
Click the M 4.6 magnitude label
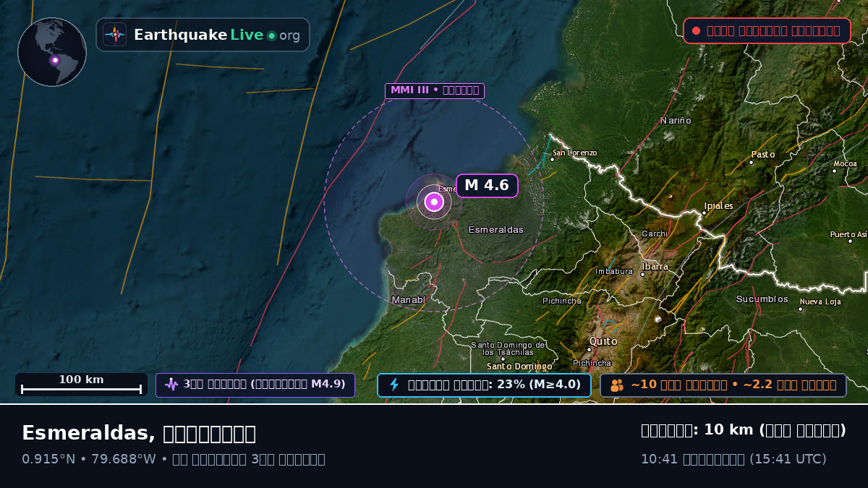(x=487, y=185)
